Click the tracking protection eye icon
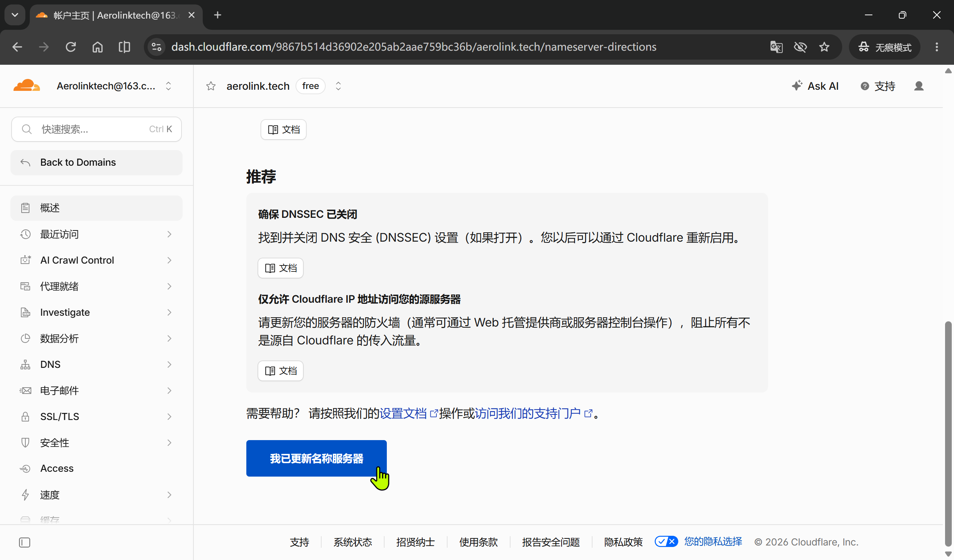Viewport: 954px width, 560px height. pos(800,47)
